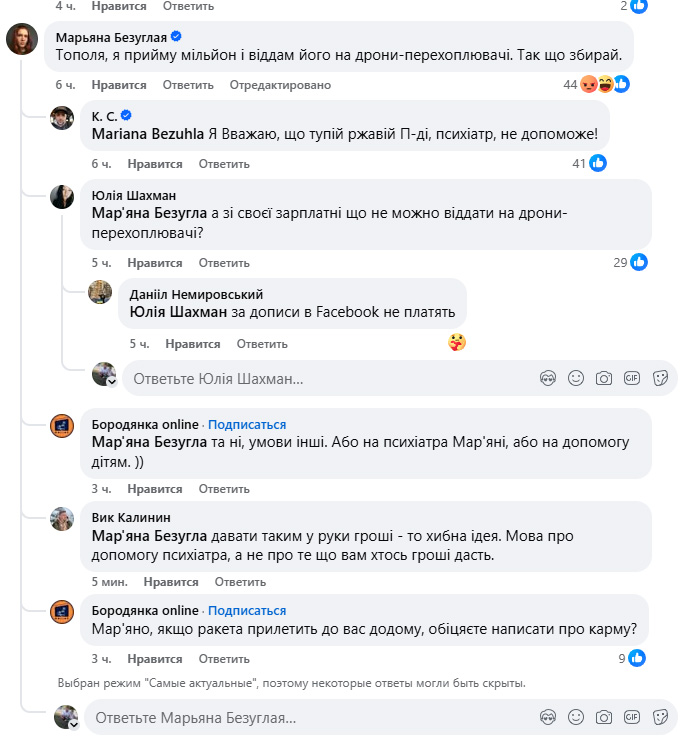This screenshot has width=690, height=736.
Task: Focus the Ответьте Марьяна Безуглая reply field
Action: point(300,717)
